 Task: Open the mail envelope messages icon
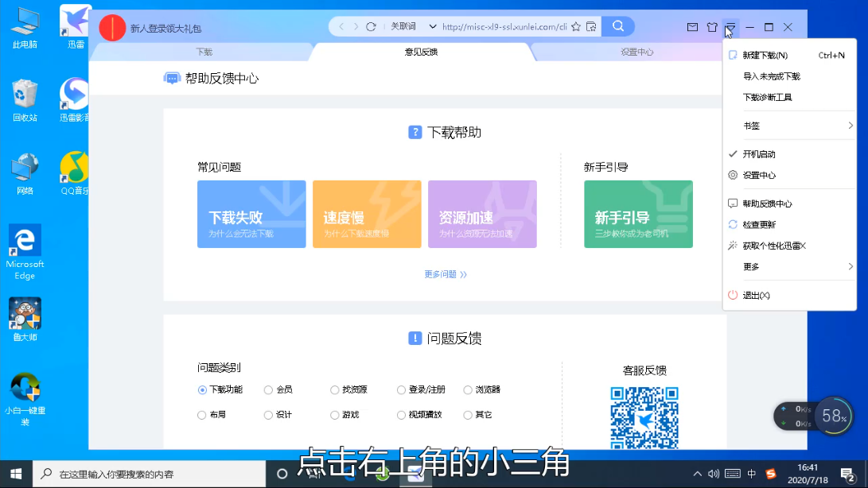(x=693, y=28)
